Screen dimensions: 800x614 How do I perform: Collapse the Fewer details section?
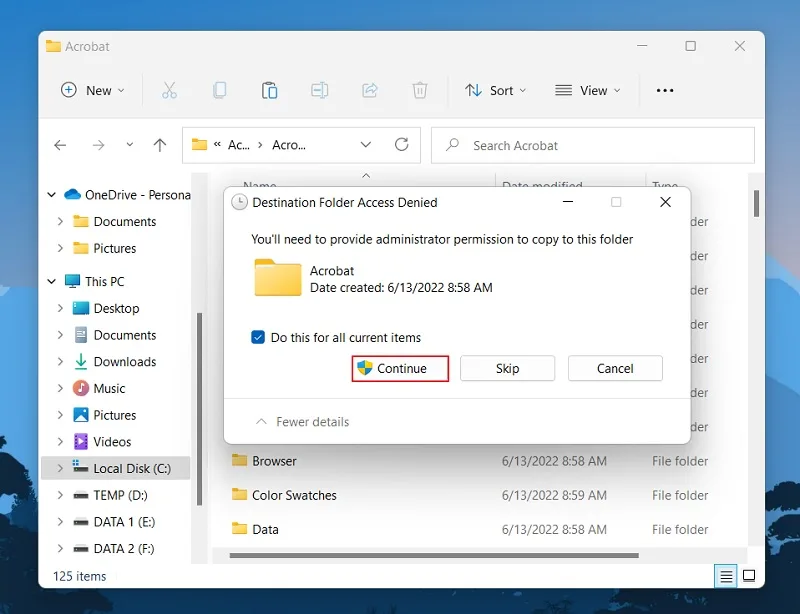click(x=302, y=422)
